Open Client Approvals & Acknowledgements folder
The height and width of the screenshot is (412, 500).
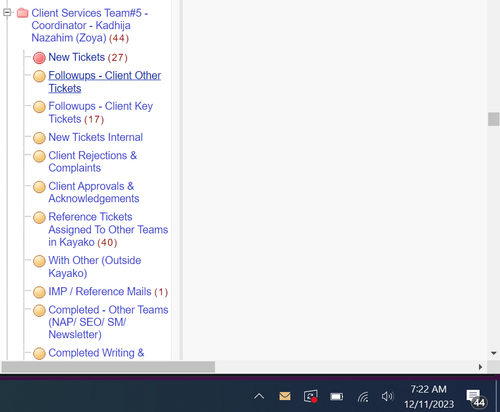pyautogui.click(x=94, y=192)
